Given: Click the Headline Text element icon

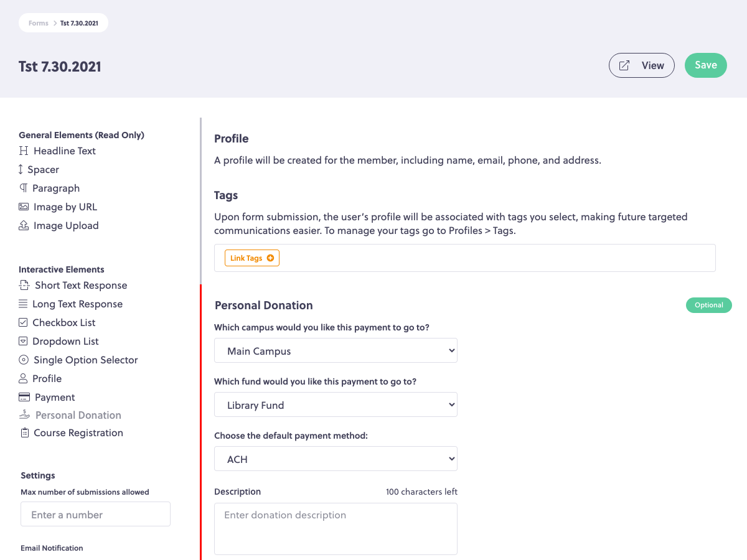Looking at the screenshot, I should [24, 151].
